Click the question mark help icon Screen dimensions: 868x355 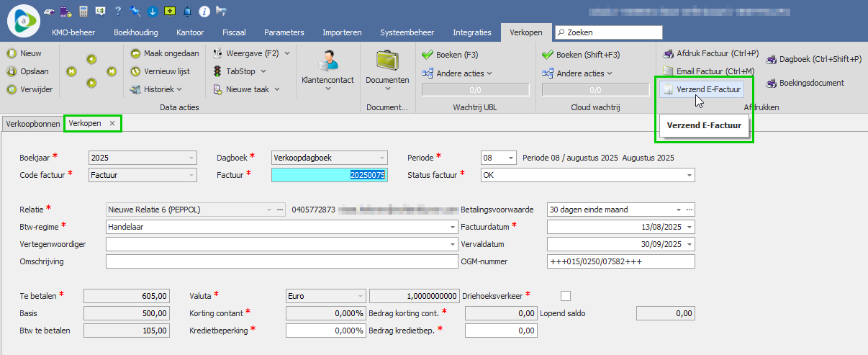tap(117, 11)
